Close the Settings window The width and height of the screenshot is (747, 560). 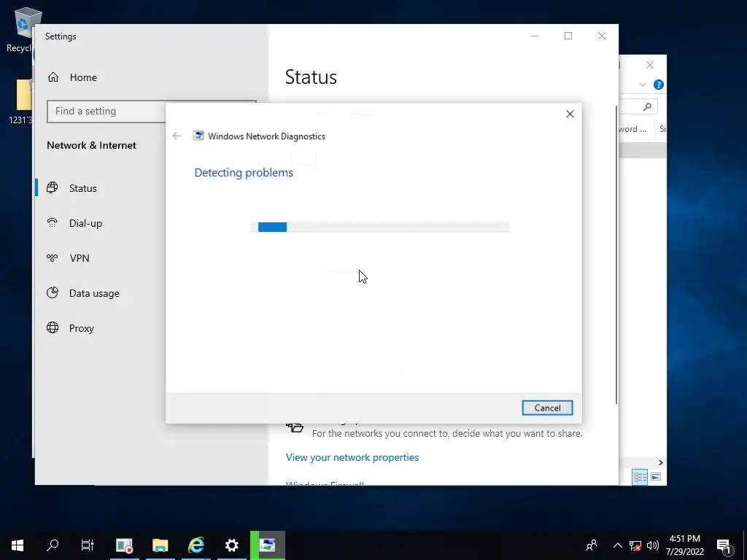pos(602,36)
